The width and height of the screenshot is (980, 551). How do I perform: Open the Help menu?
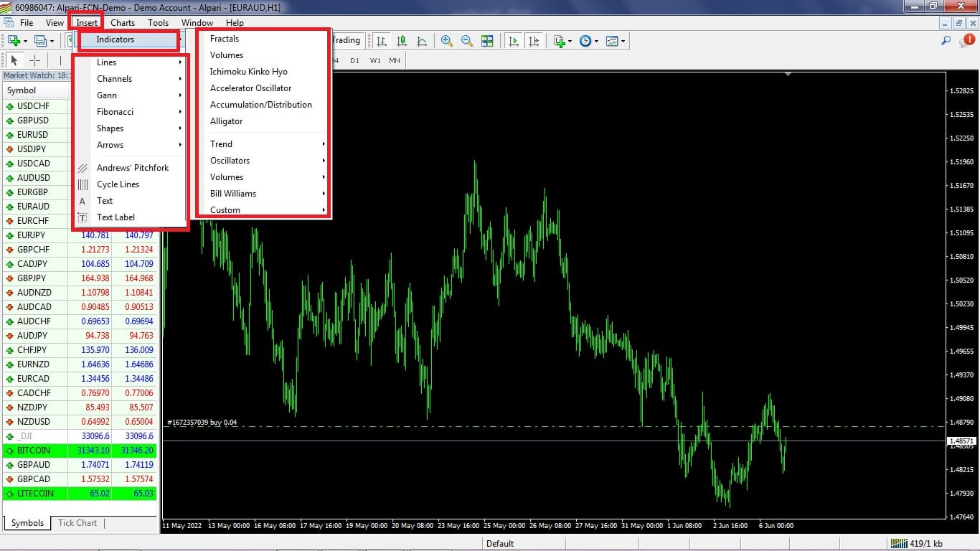[x=235, y=23]
